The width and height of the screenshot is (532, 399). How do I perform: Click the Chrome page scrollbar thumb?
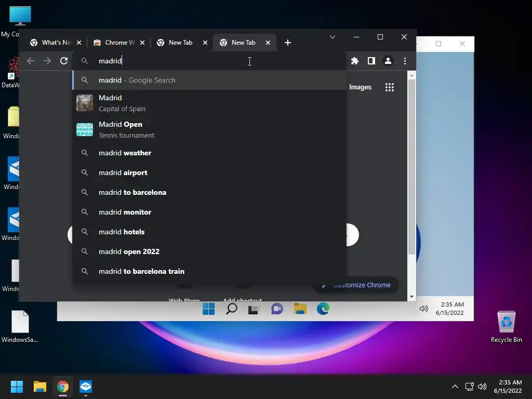pyautogui.click(x=411, y=167)
